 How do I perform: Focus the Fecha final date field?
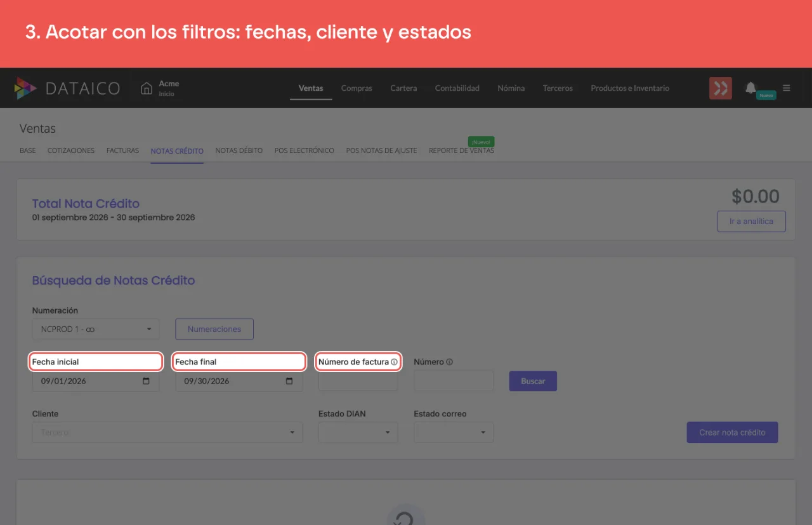pos(239,381)
